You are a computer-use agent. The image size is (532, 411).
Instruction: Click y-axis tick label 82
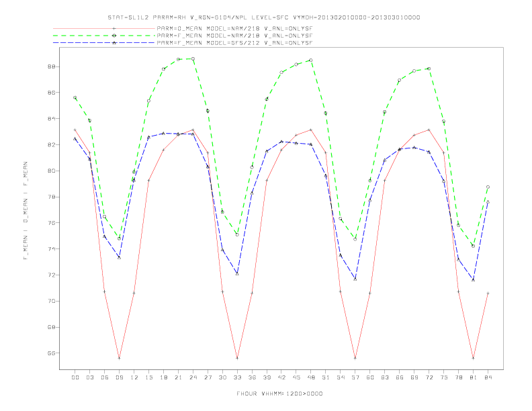coord(52,145)
